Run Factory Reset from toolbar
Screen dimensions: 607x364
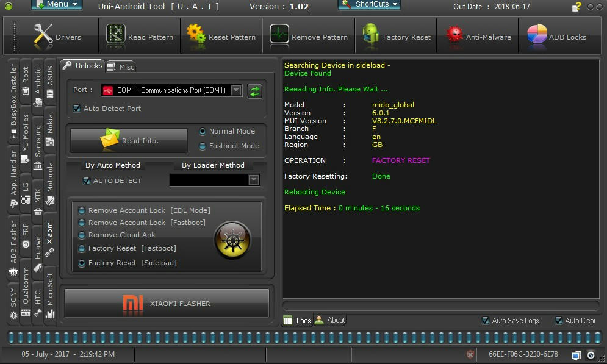click(397, 37)
